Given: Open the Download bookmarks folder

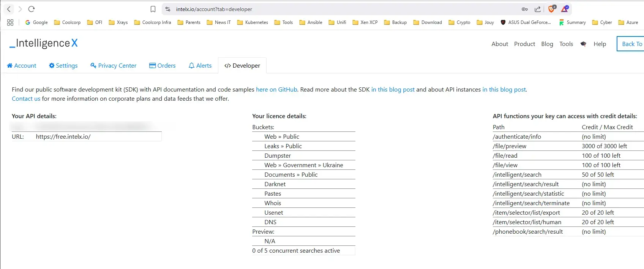Looking at the screenshot, I should tap(428, 22).
